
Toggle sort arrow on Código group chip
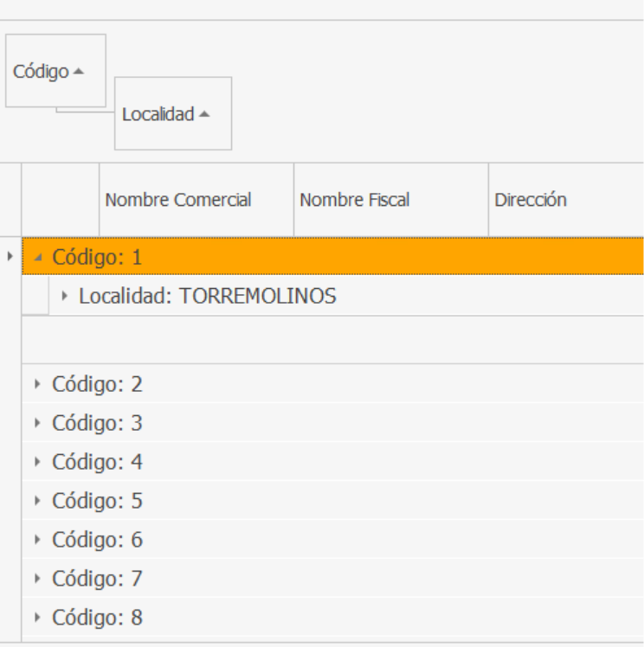coord(79,72)
